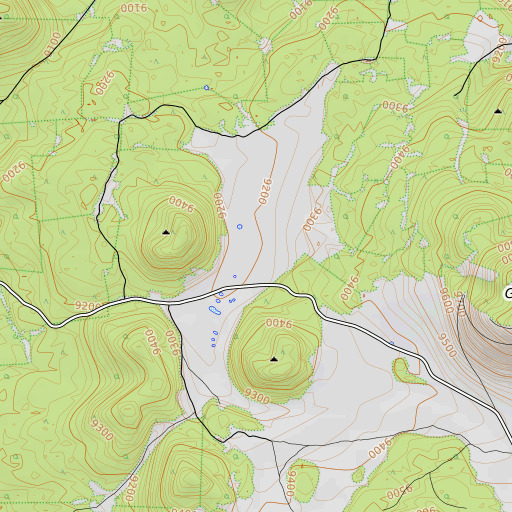Click the 9500 label just below the 9600 label
This screenshot has height=512, width=512.
click(x=447, y=345)
